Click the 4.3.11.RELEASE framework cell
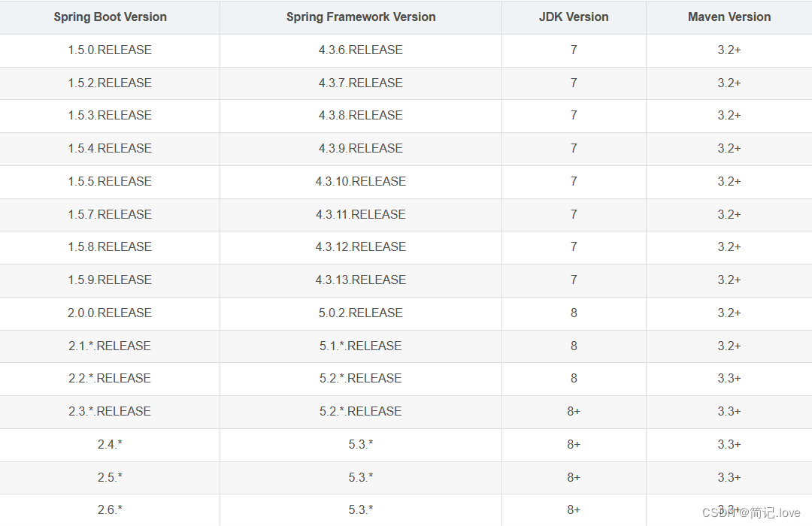The image size is (812, 526). (361, 214)
